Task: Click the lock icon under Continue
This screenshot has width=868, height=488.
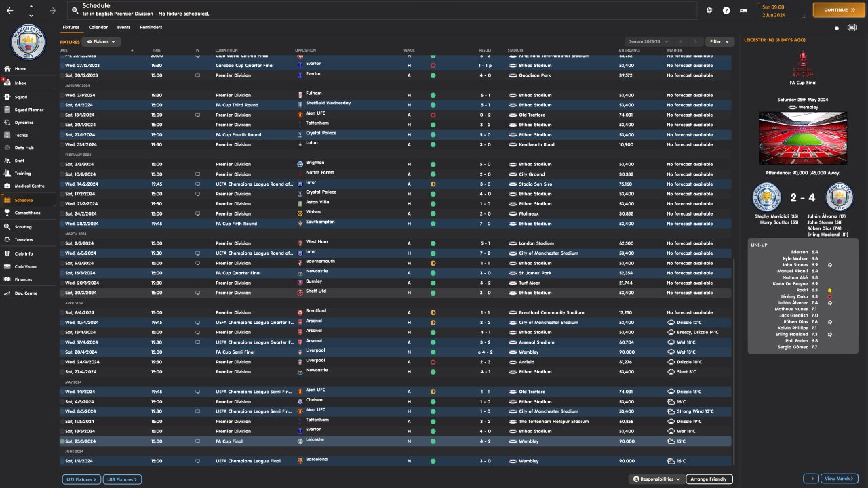Action: pos(837,28)
